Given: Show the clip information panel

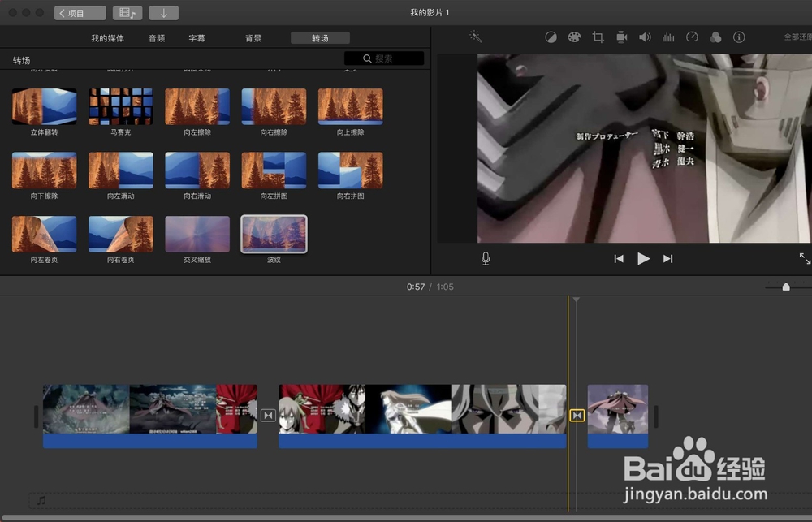Looking at the screenshot, I should (x=739, y=37).
